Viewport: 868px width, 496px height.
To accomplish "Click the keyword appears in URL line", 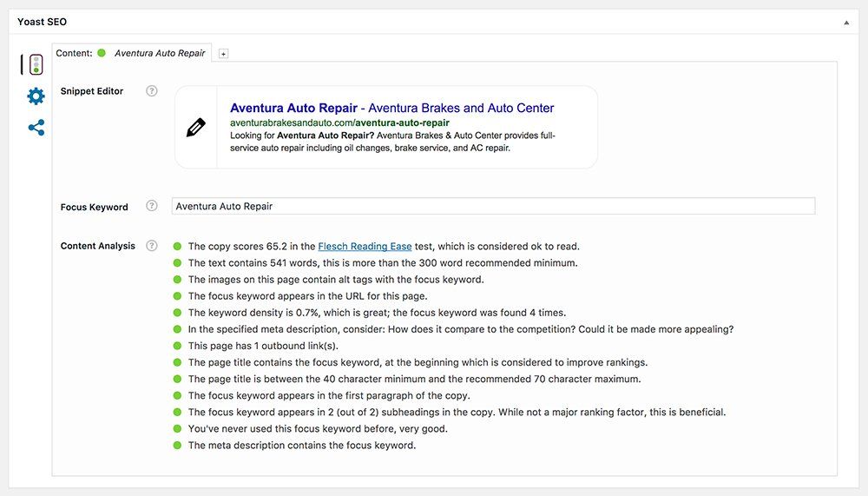I will coord(308,296).
